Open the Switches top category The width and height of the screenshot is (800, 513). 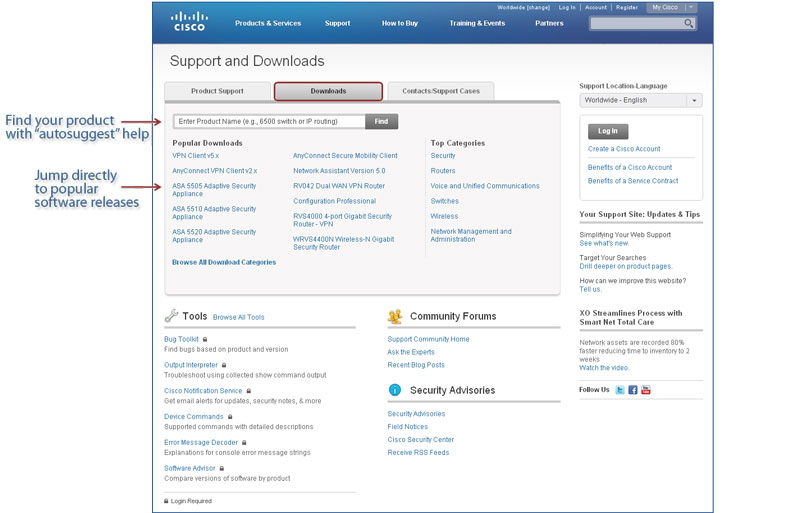coord(444,201)
